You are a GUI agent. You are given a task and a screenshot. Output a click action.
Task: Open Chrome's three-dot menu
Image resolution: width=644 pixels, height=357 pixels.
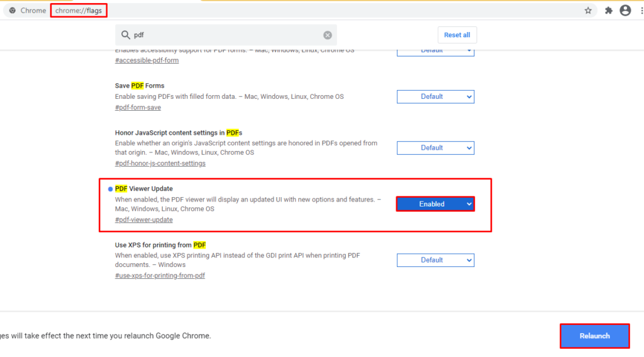point(640,11)
